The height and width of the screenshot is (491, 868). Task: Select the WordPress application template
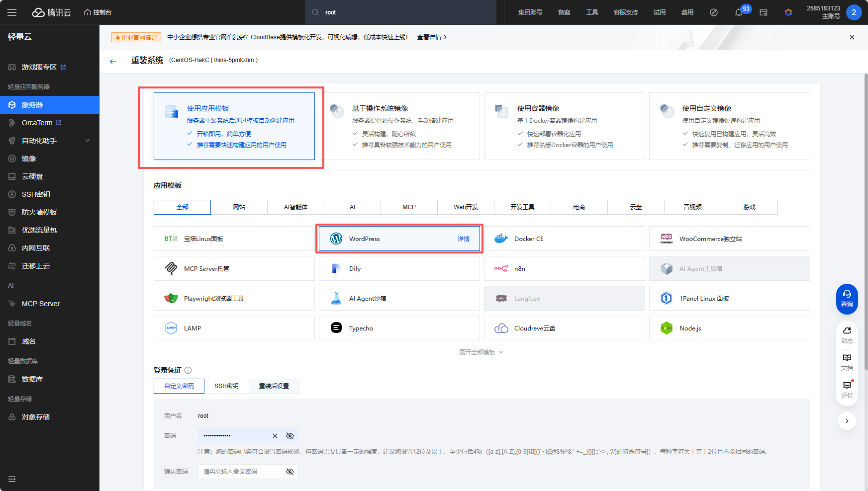[399, 239]
